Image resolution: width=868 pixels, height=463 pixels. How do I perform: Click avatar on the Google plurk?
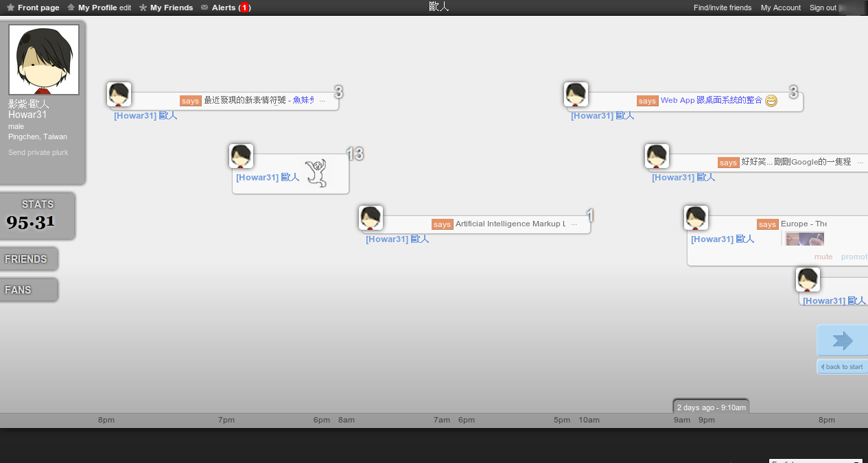(x=657, y=156)
